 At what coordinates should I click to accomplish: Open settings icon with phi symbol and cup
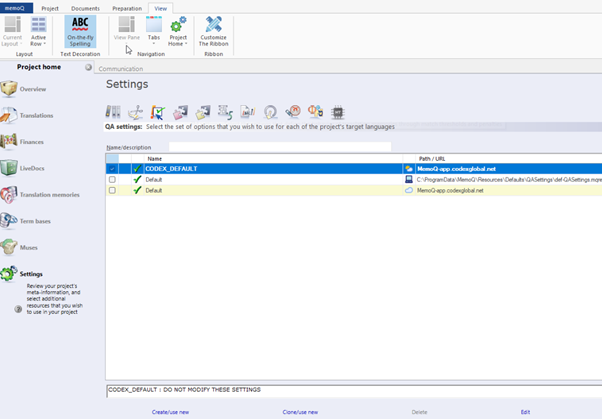[x=315, y=112]
